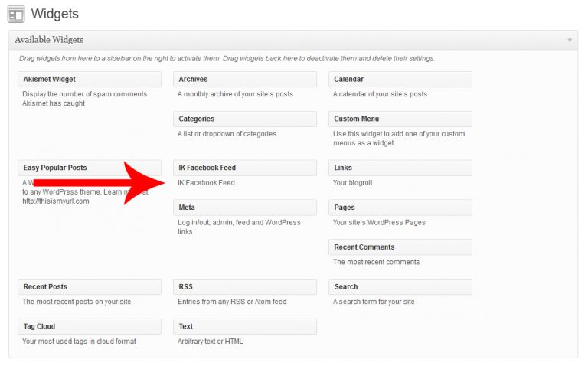
Task: Choose the Categories widget
Action: pyautogui.click(x=245, y=119)
